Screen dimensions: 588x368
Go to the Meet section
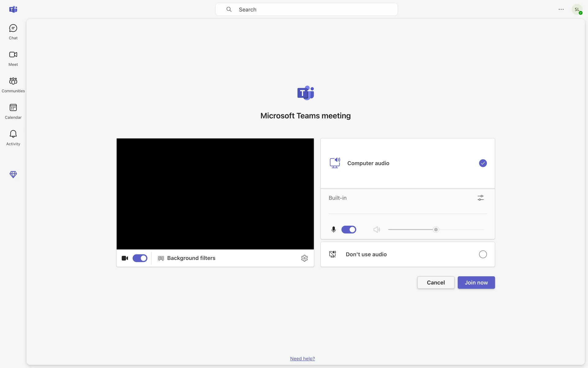pos(13,58)
